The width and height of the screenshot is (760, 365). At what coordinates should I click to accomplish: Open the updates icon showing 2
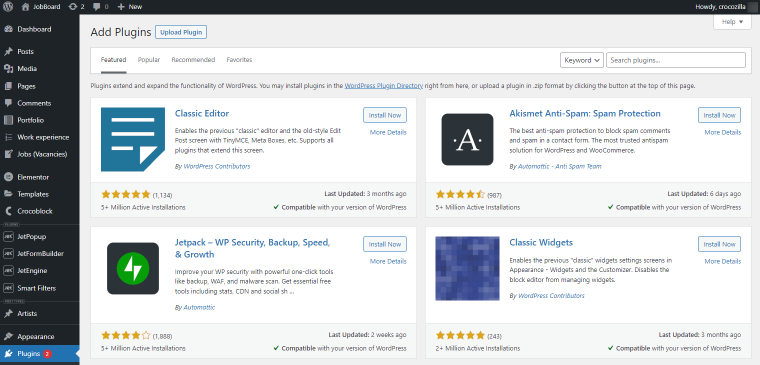coord(73,7)
